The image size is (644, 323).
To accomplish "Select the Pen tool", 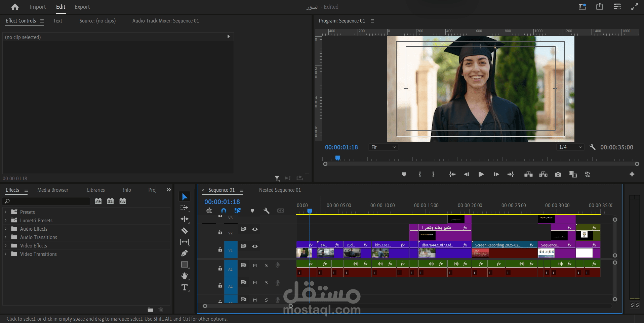I will click(x=185, y=253).
